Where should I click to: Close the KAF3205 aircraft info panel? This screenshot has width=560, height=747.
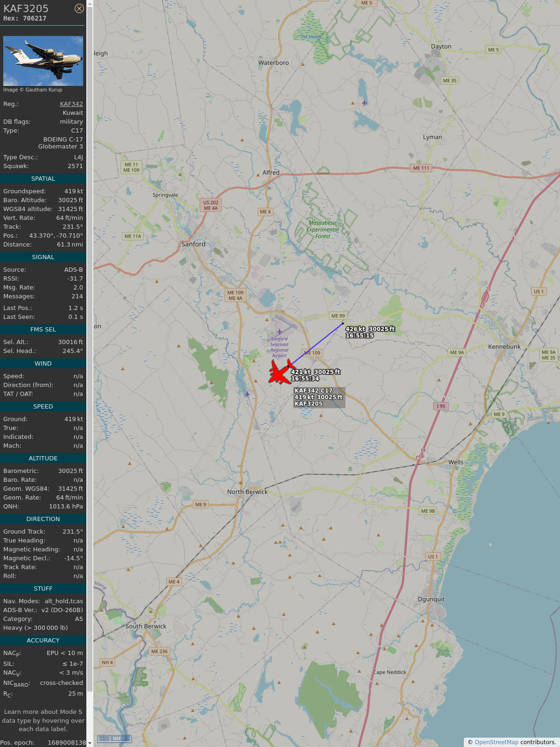pyautogui.click(x=79, y=8)
